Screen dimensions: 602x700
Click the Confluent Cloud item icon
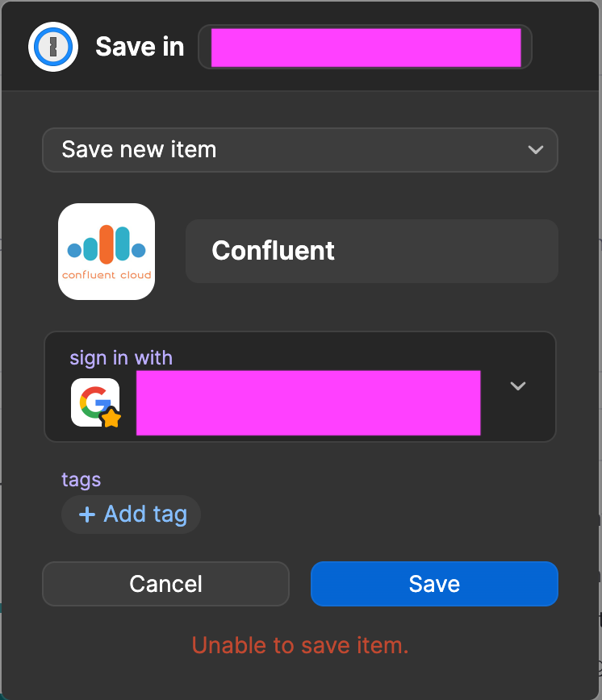coord(107,252)
